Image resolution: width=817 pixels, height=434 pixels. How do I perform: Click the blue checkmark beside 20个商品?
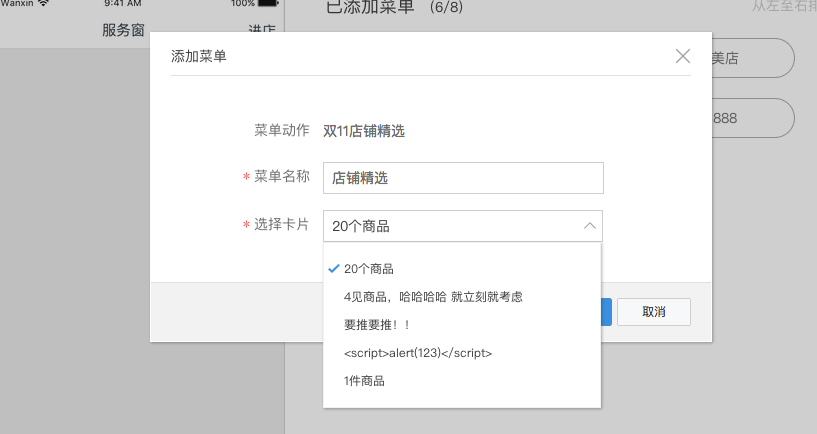(332, 268)
